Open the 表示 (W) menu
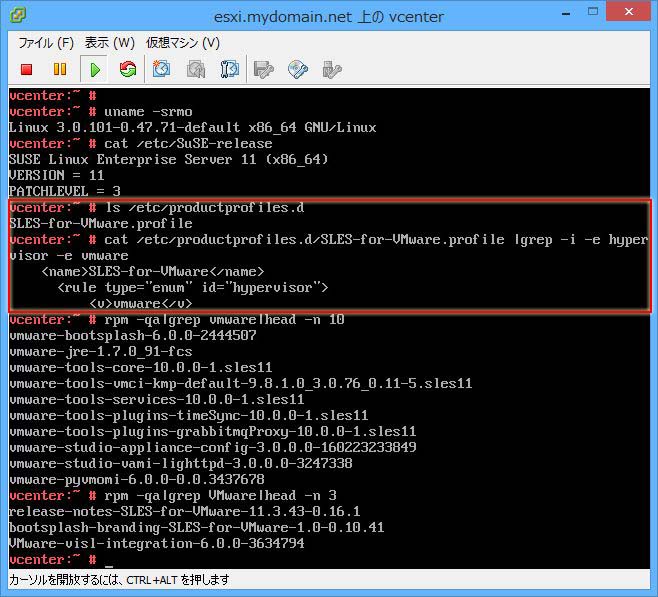The image size is (658, 597). click(110, 43)
